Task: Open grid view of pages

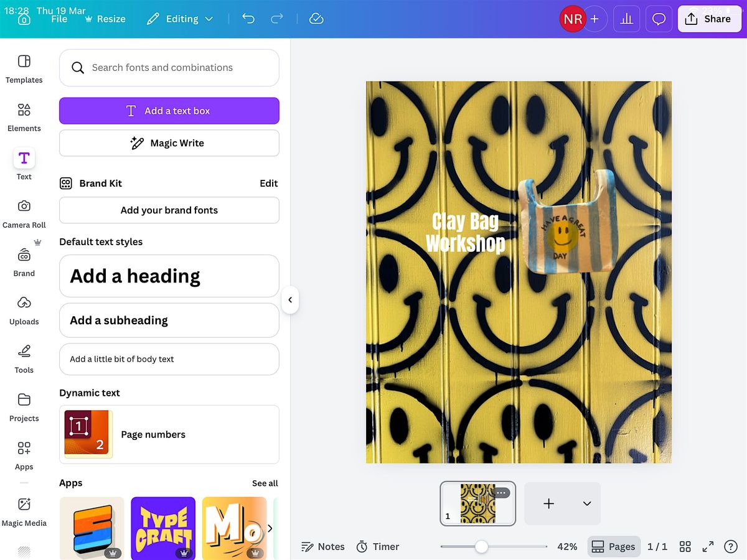Action: click(685, 546)
